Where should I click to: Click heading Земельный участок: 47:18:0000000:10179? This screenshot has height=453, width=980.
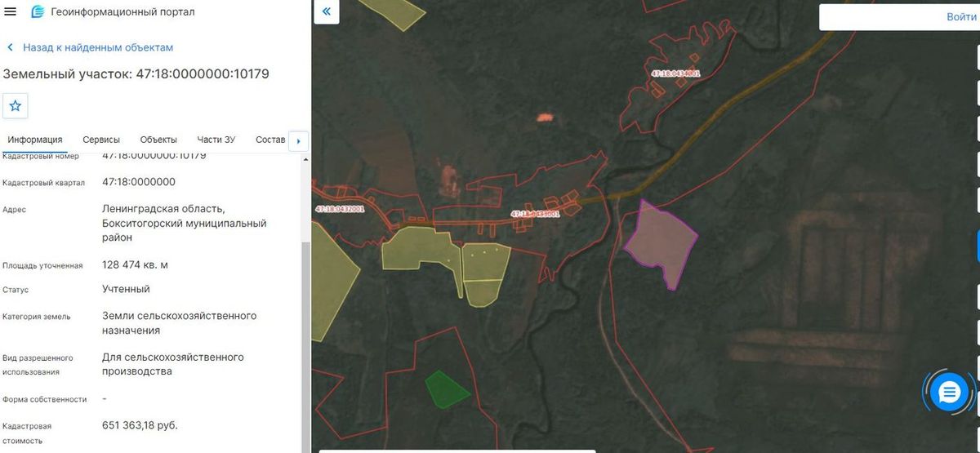click(x=136, y=74)
